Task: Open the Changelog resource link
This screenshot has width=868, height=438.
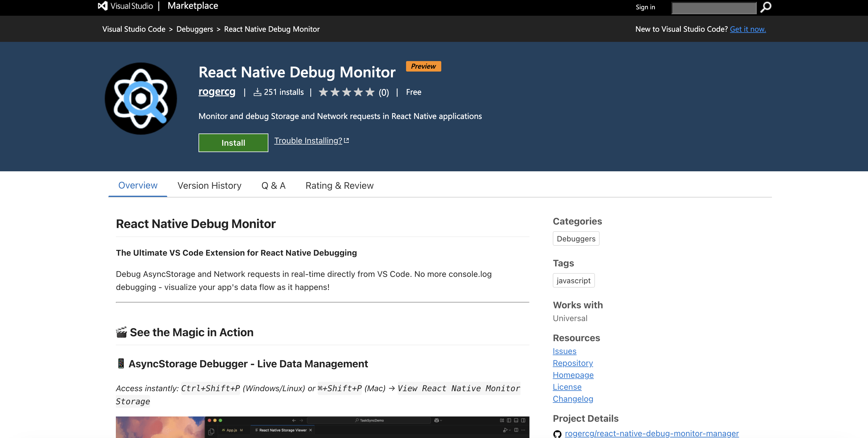Action: (x=573, y=399)
